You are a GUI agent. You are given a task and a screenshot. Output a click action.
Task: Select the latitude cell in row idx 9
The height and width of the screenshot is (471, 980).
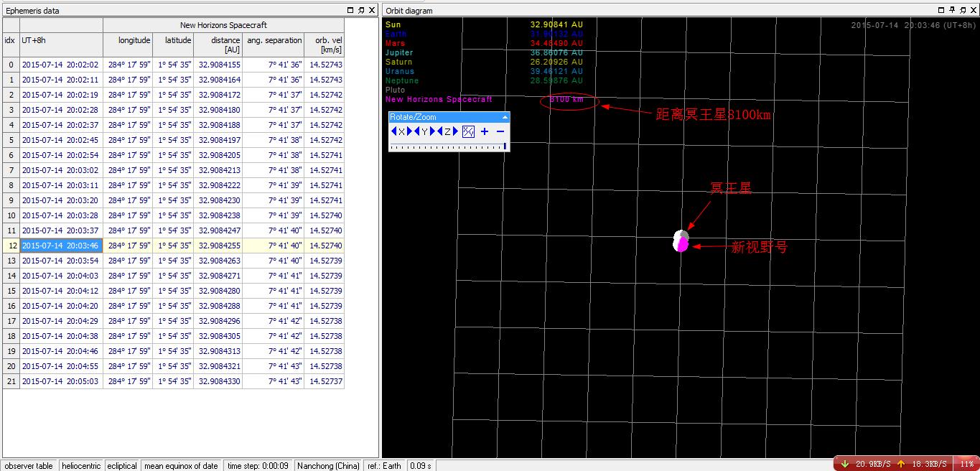(x=173, y=200)
